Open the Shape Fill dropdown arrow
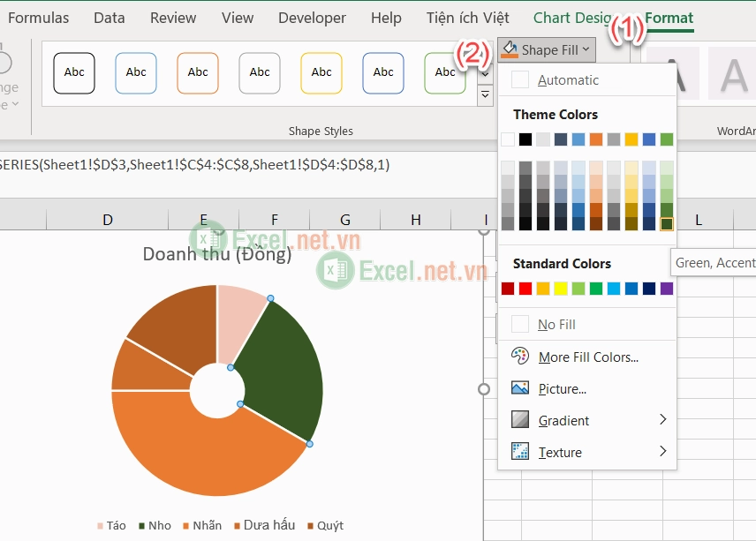Viewport: 756px width, 541px height. click(x=586, y=49)
